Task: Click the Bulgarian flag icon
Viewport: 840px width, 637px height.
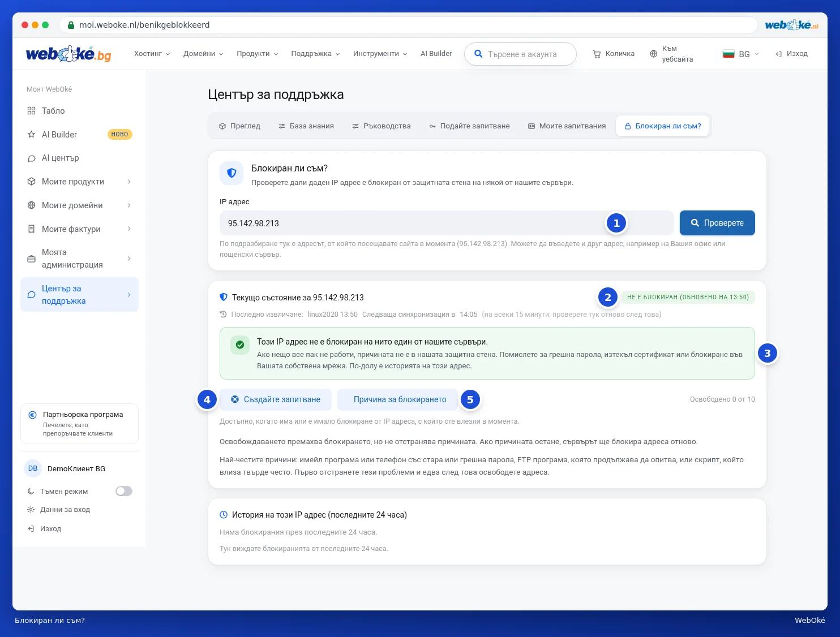Action: click(728, 54)
